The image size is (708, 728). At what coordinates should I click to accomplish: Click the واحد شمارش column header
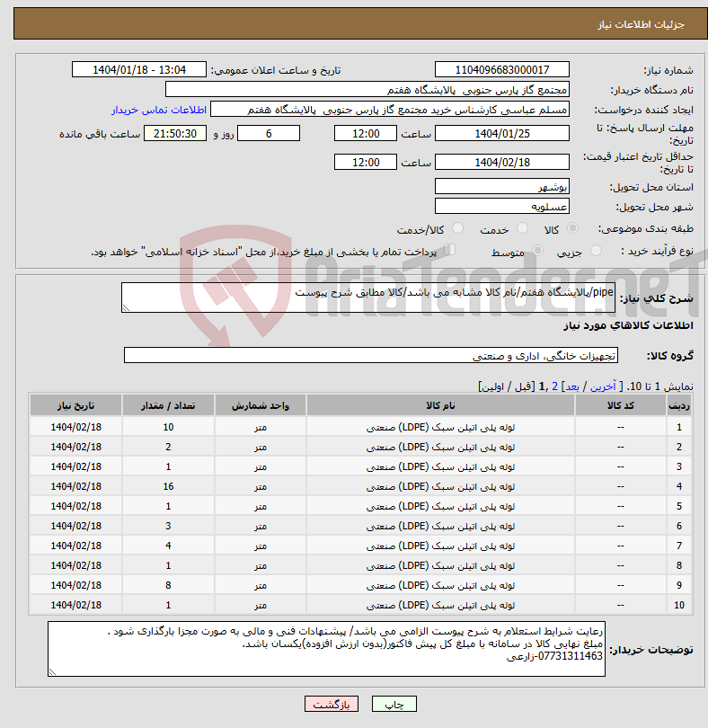(x=260, y=405)
